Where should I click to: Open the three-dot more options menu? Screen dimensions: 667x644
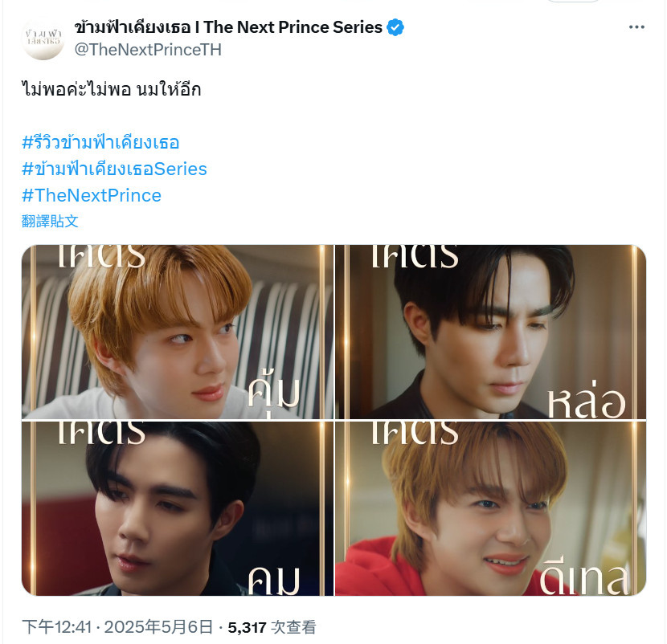[x=636, y=27]
